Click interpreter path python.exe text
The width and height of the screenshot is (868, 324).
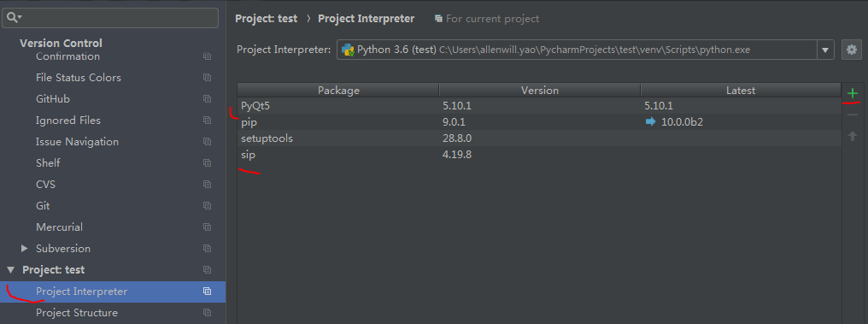pos(595,50)
